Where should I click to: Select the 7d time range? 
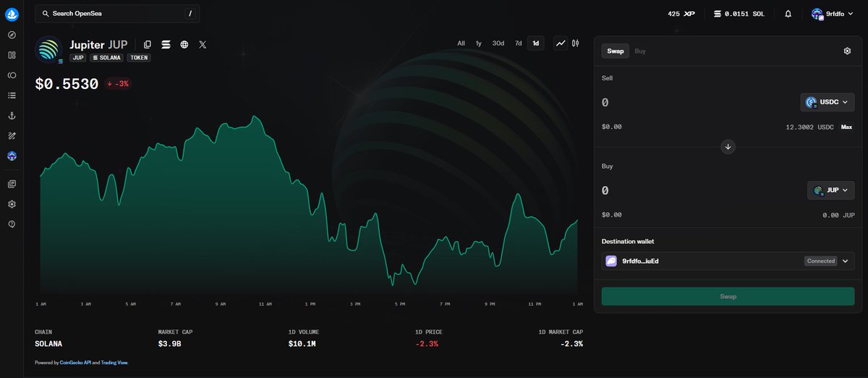pos(518,43)
